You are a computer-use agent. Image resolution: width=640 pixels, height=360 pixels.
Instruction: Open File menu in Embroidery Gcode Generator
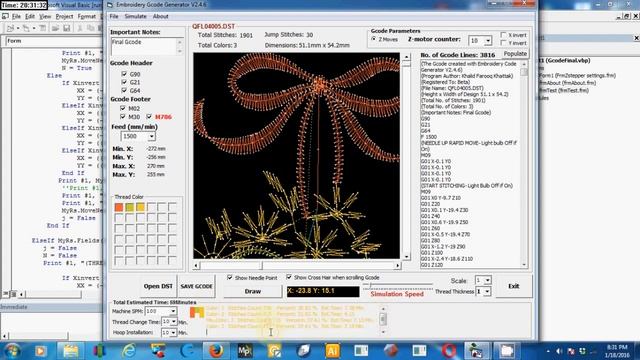[114, 16]
